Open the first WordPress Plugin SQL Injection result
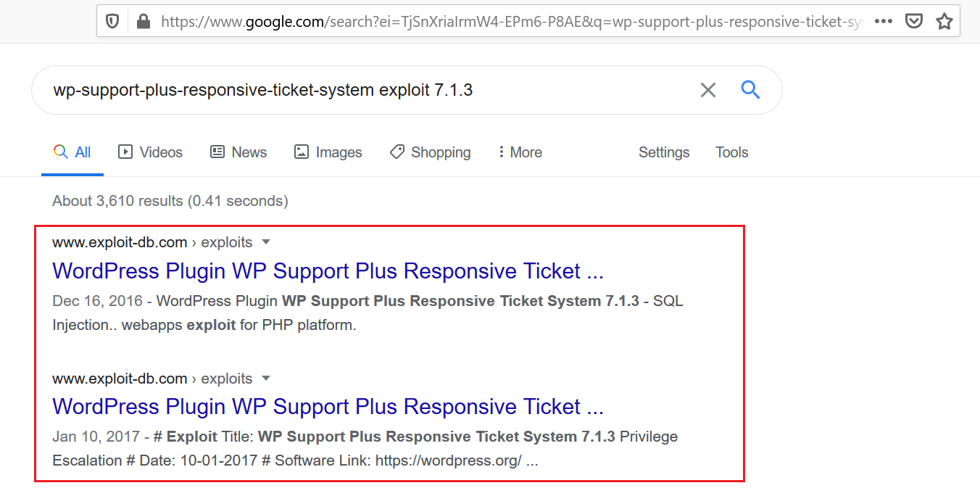Viewport: 980px width, 504px height. (328, 271)
